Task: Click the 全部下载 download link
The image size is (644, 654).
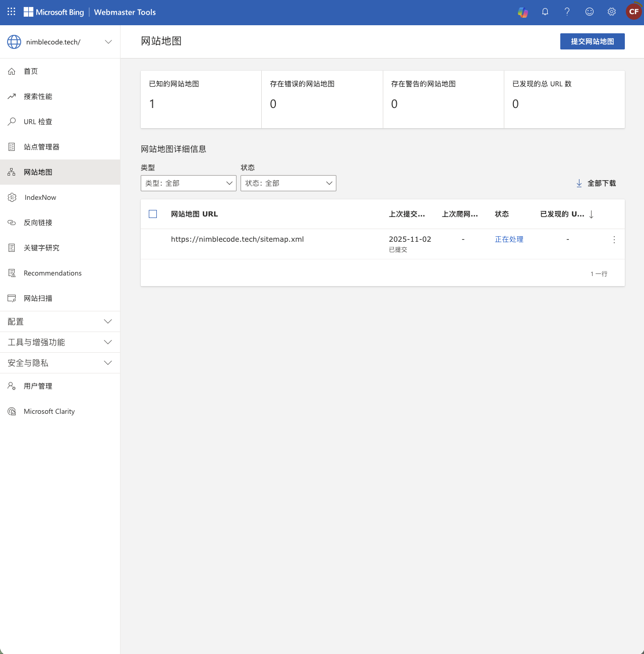Action: click(x=596, y=183)
